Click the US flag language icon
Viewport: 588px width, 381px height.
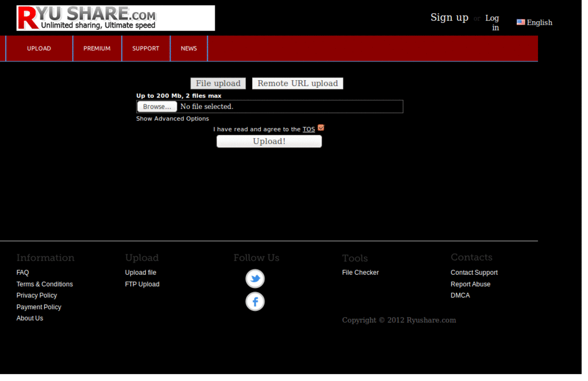pos(521,22)
